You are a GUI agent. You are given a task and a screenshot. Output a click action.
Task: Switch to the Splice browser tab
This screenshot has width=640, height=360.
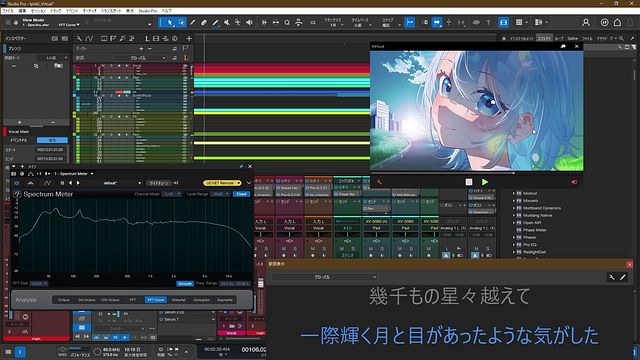573,38
